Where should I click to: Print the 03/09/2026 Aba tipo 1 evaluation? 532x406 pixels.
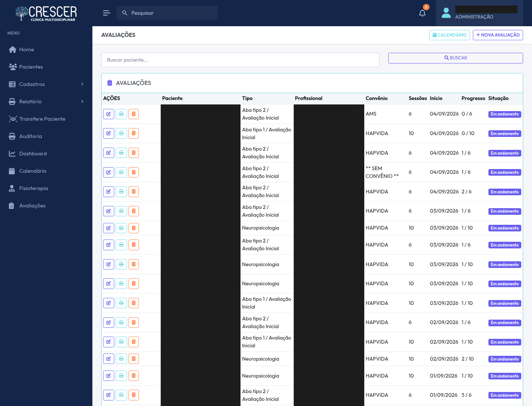121,303
